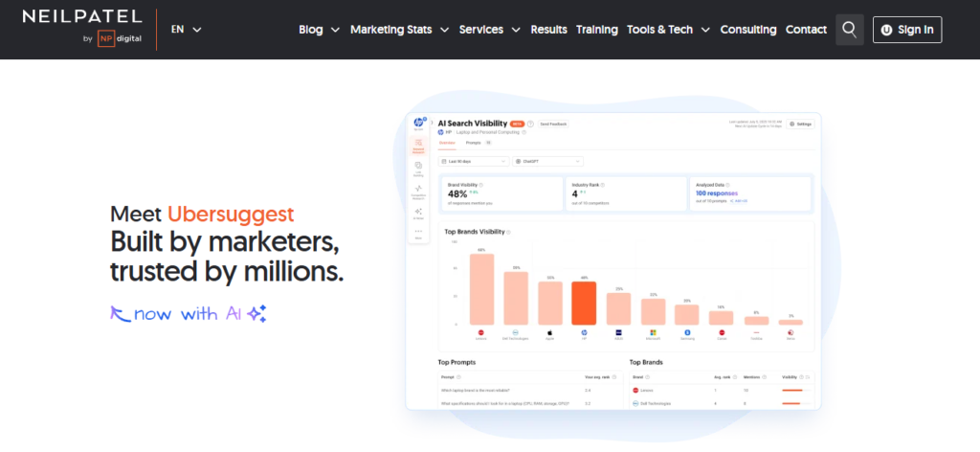
Task: Click the Lenovo logo in Top Brands table
Action: click(x=635, y=390)
